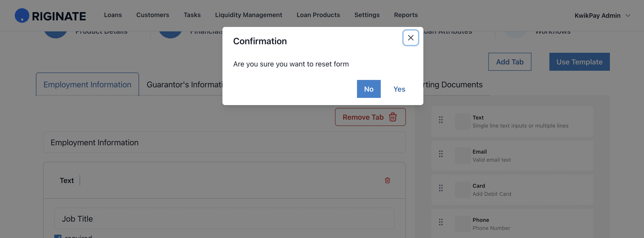Viewport: 644px width, 238px height.
Task: Toggle the required checkbox under Job Title
Action: coord(58,236)
